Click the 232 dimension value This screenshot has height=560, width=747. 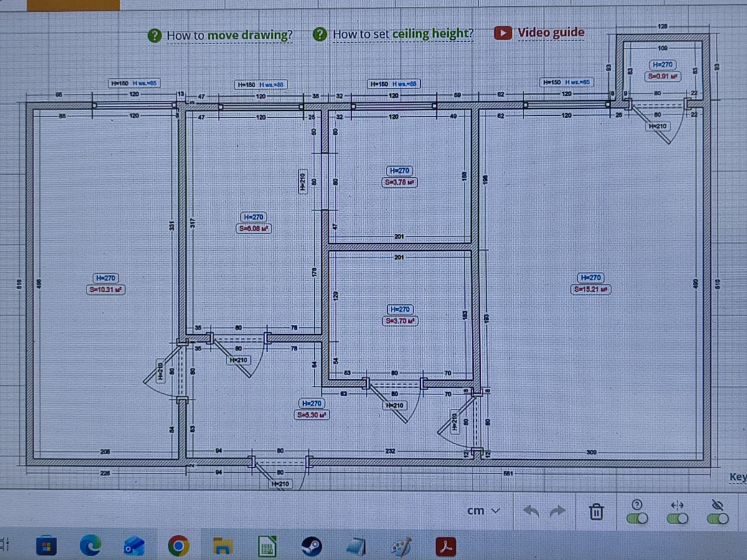click(390, 450)
